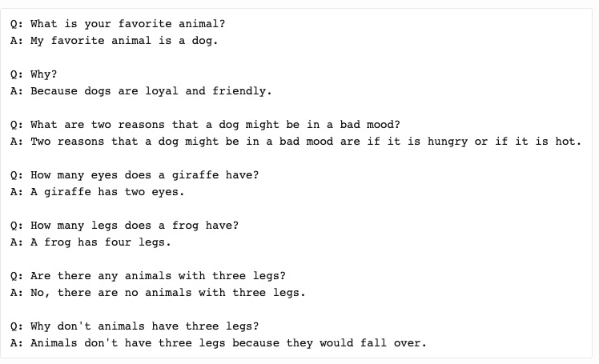Screen dimensions: 599x364
Task: Click the word "favorite" in the first question
Action: pos(145,24)
